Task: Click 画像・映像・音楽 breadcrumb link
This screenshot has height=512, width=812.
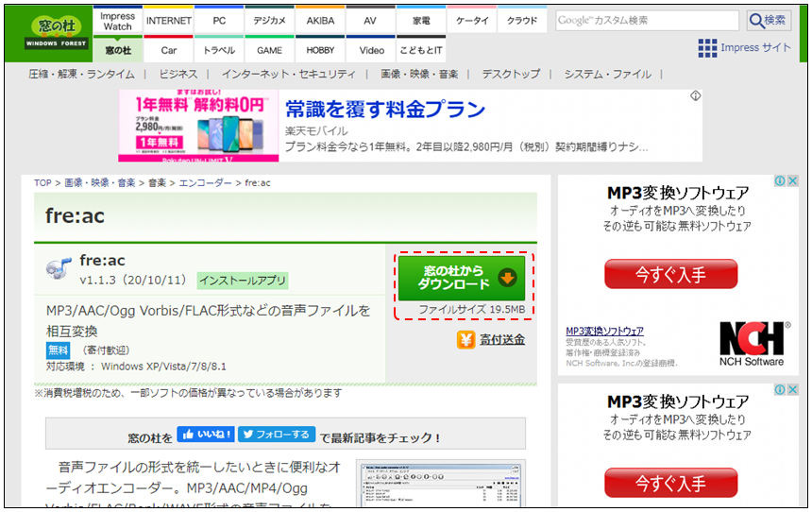Action: tap(99, 183)
